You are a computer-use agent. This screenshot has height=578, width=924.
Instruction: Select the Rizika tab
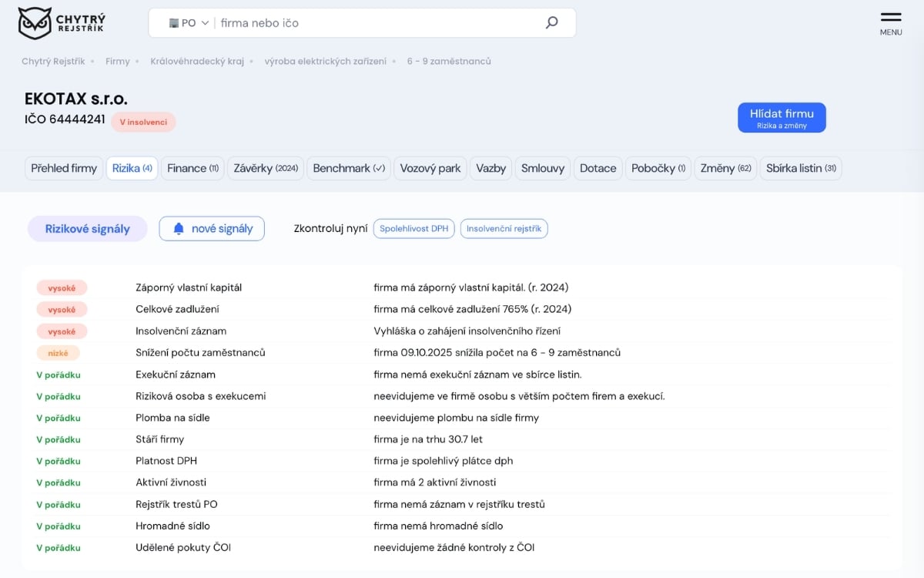pos(132,168)
